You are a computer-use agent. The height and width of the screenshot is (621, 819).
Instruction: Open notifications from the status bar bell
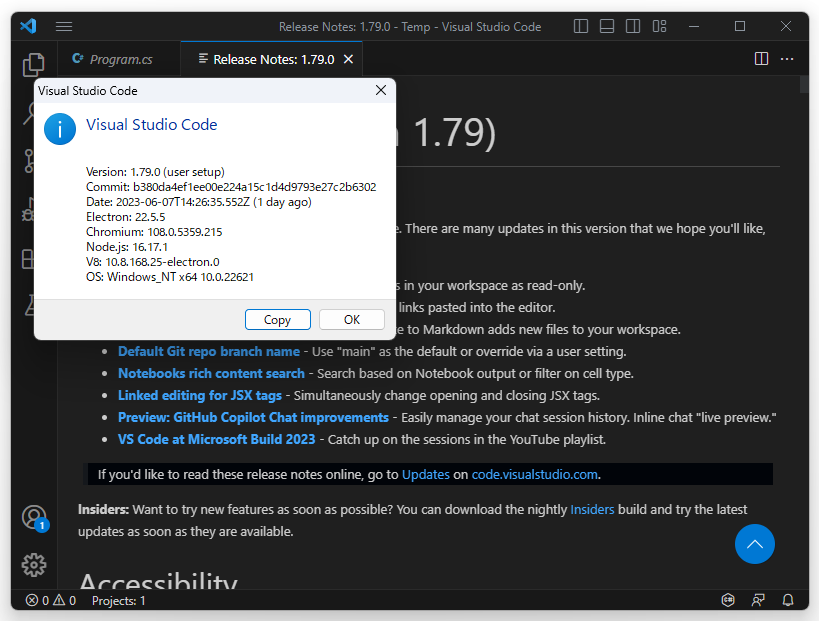click(787, 600)
